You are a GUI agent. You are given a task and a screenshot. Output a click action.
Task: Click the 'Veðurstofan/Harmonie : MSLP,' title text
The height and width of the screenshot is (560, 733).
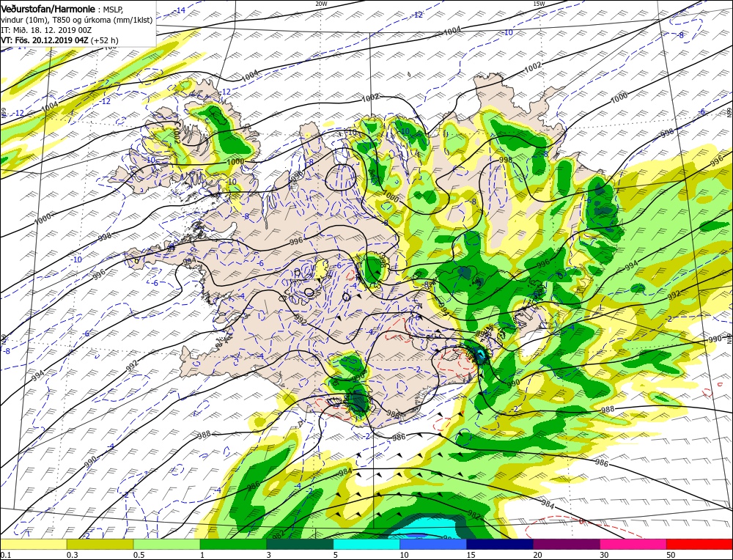point(61,10)
